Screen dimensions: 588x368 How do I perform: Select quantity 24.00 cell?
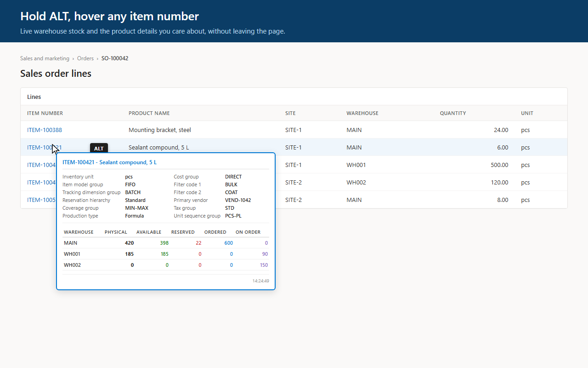point(501,130)
